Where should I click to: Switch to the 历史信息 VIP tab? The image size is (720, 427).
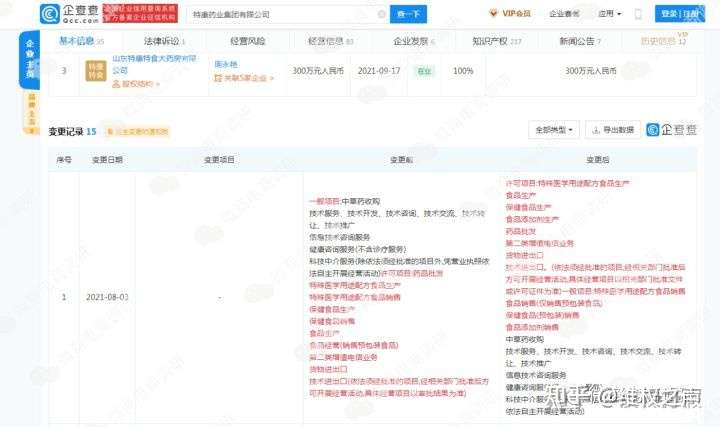664,41
